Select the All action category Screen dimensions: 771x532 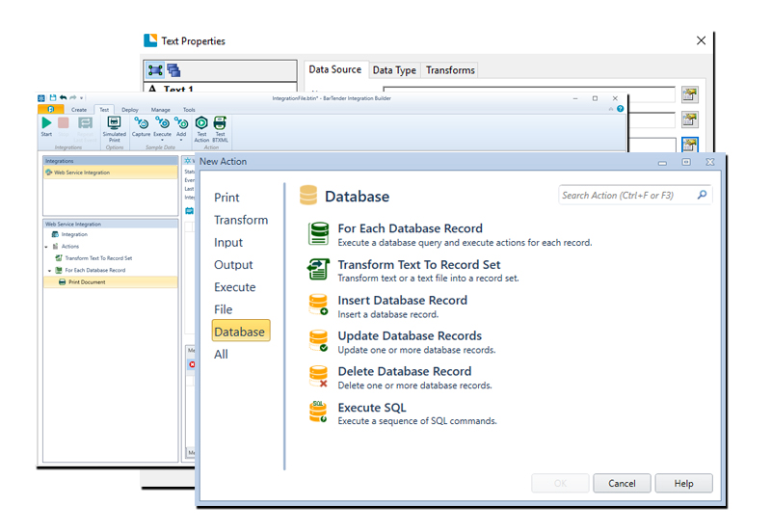221,355
